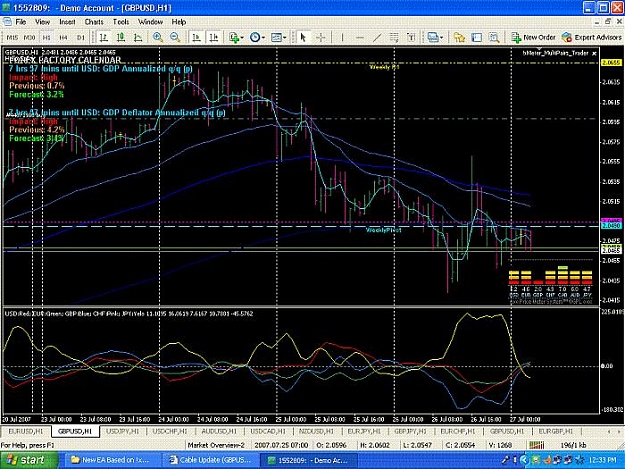625x469 pixels.
Task: Open the Insert menu
Action: (x=67, y=22)
